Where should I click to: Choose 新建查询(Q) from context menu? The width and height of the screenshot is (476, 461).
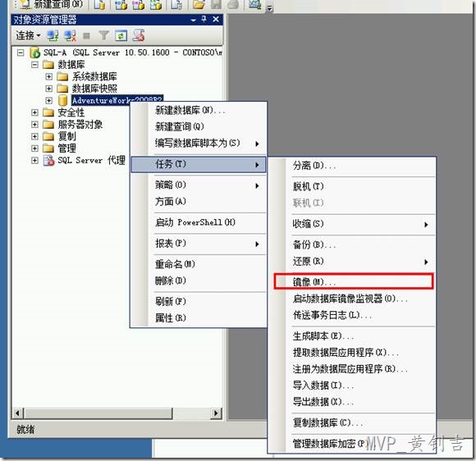[199, 126]
